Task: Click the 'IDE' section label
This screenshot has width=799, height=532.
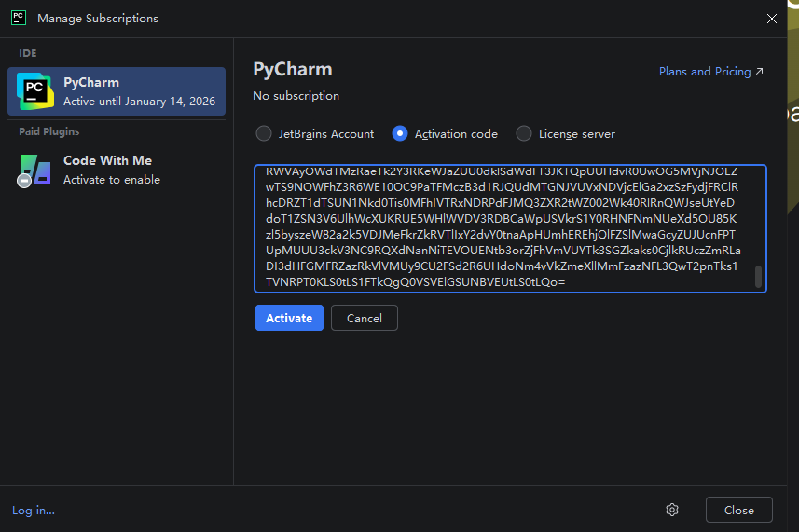Action: (x=28, y=53)
